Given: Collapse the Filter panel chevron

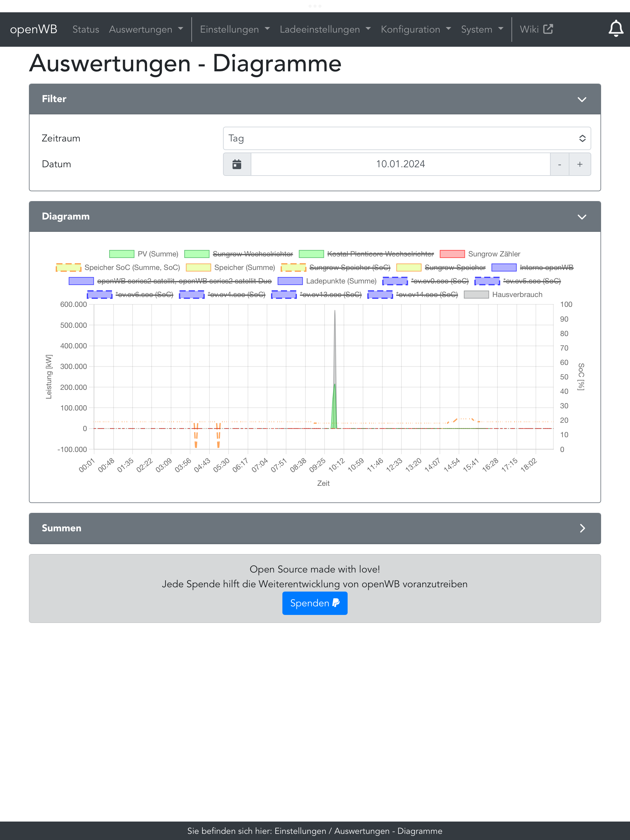Looking at the screenshot, I should click(582, 99).
